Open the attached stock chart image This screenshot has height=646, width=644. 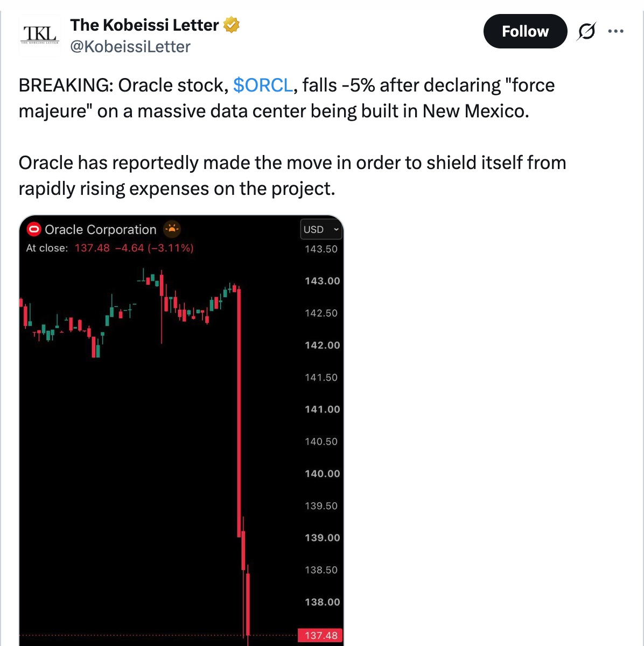pos(181,431)
